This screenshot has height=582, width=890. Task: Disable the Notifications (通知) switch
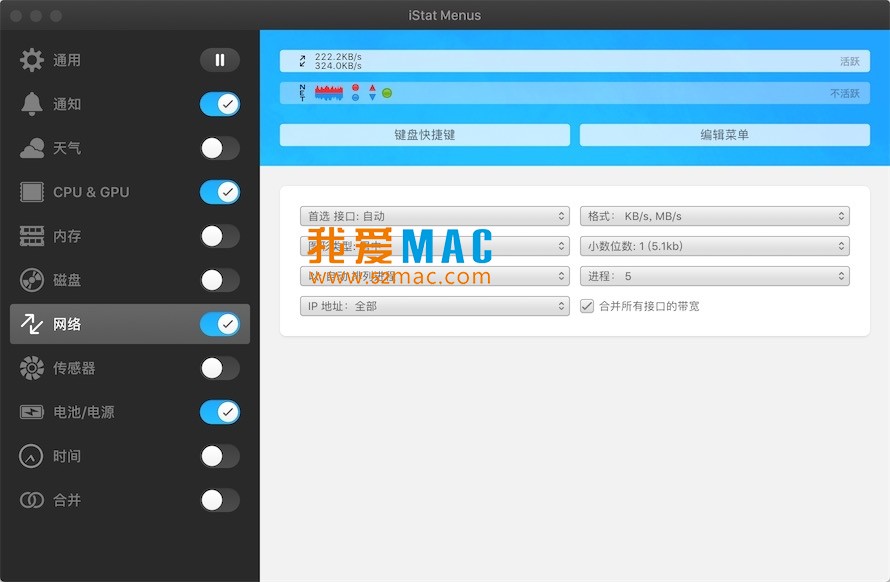[x=220, y=104]
